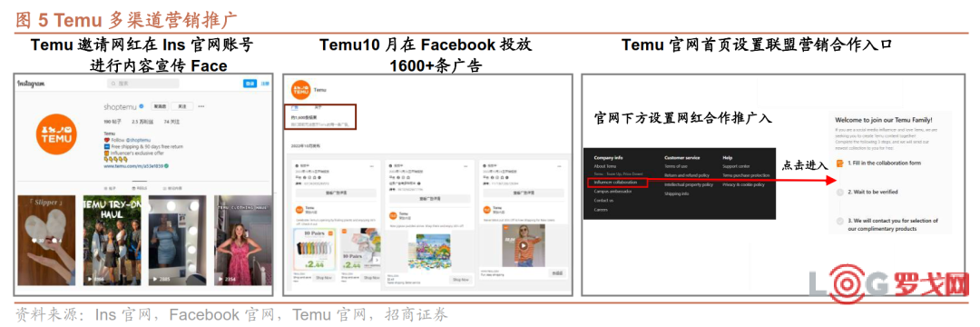Open the Slipper reel thumbnail
This screenshot has width=980, height=327.
(47, 241)
